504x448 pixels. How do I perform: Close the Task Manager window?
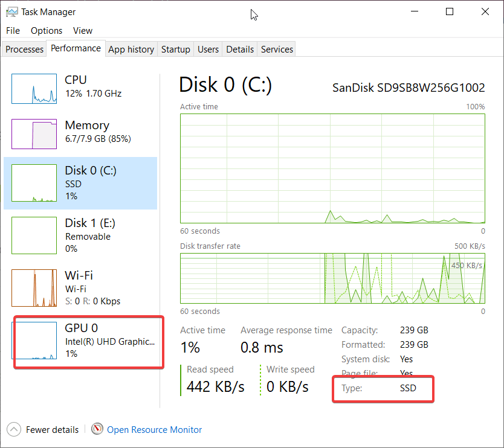pyautogui.click(x=485, y=11)
